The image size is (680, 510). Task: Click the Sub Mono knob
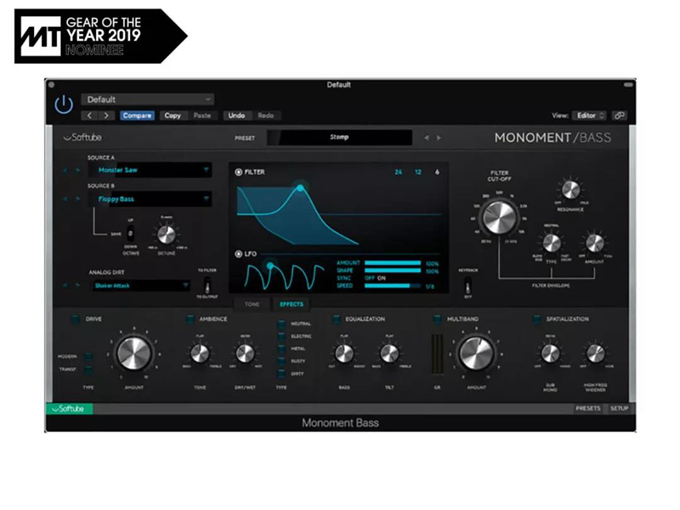550,353
